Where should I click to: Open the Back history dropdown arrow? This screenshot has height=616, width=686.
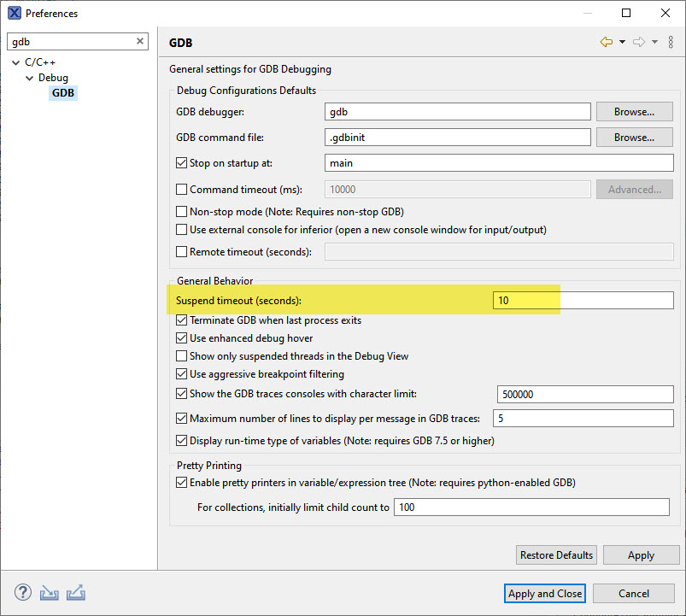pos(622,42)
